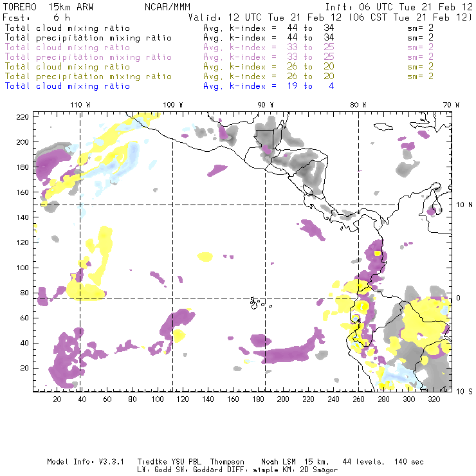The width and height of the screenshot is (476, 476).
Task: Click the '10 S' latitude label
Action: pos(464,392)
